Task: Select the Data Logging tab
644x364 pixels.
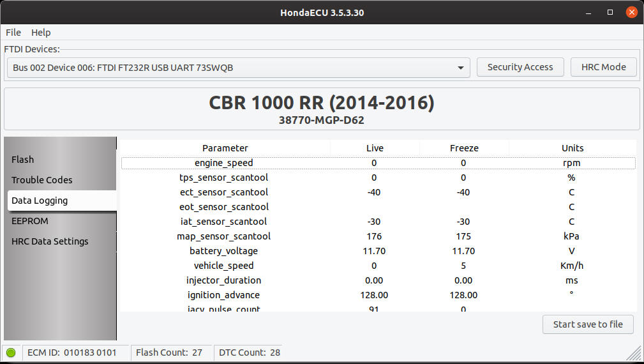Action: (62, 201)
